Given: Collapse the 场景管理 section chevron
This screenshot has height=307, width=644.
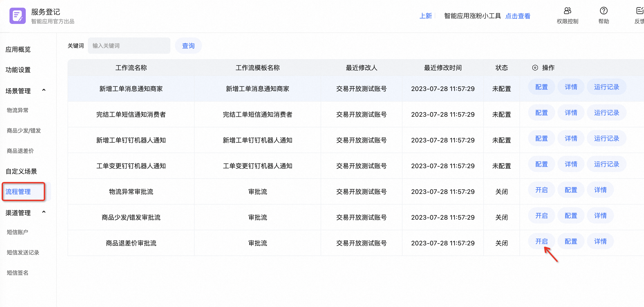Looking at the screenshot, I should click(44, 90).
